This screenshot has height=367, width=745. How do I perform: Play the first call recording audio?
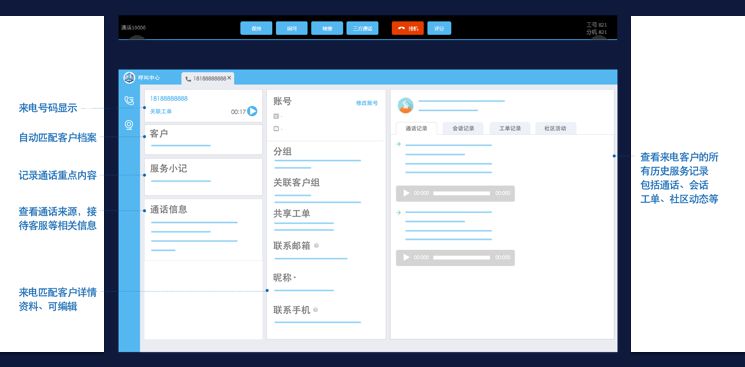(x=406, y=193)
